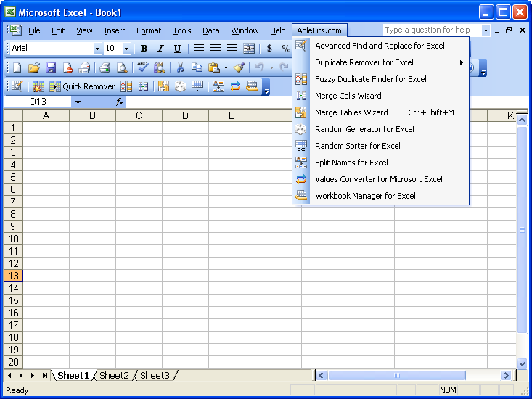This screenshot has width=532, height=399.
Task: Click Merge Tables Wizard toolbar icon
Action: coord(163,86)
